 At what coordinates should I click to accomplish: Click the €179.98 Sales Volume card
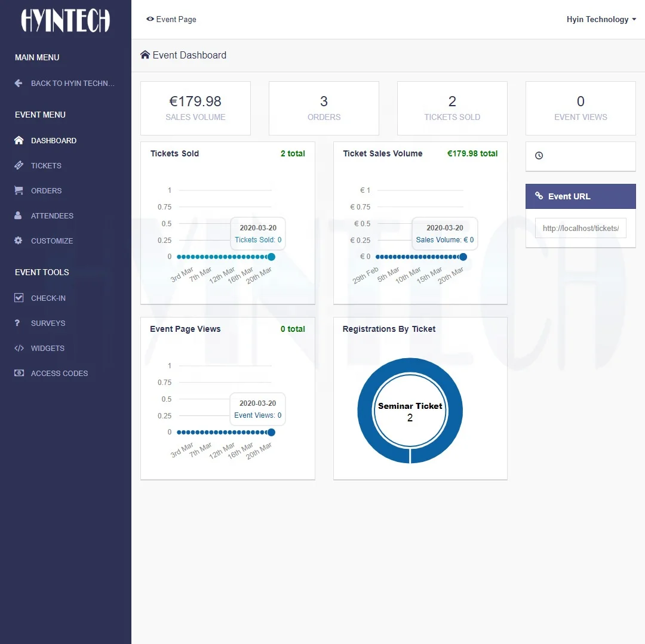pos(195,109)
